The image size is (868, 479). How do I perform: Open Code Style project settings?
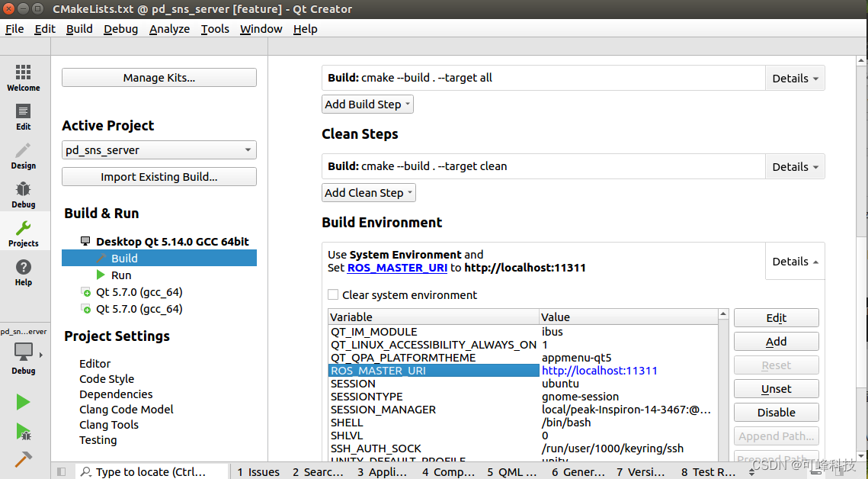tap(106, 379)
